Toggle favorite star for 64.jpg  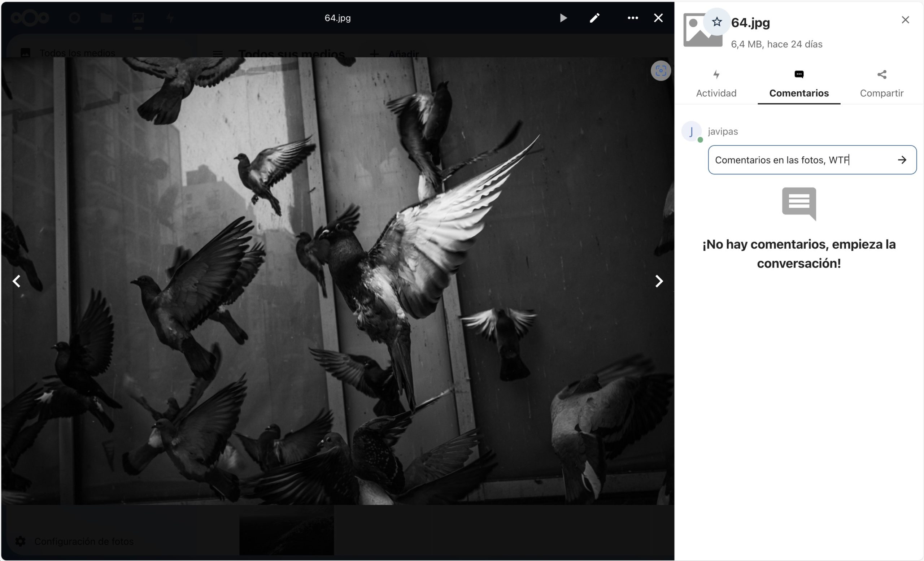(x=716, y=22)
